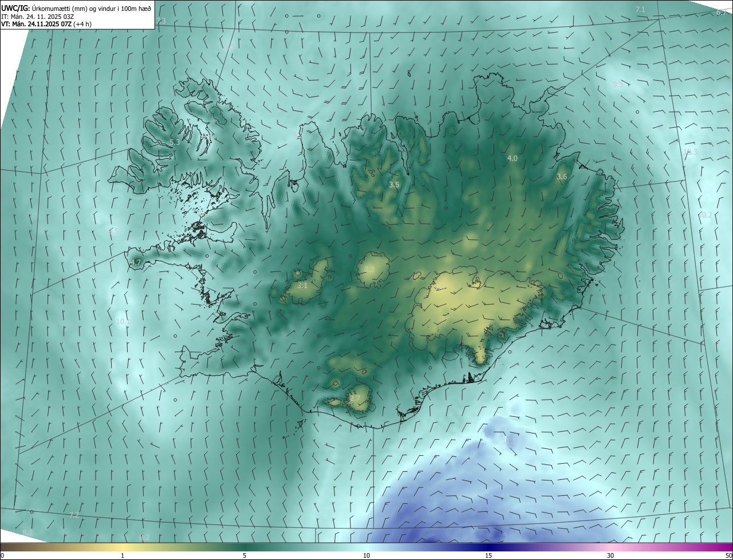This screenshot has height=560, width=733.
Task: Click the colour scale tick labelled 30
Action: [610, 556]
